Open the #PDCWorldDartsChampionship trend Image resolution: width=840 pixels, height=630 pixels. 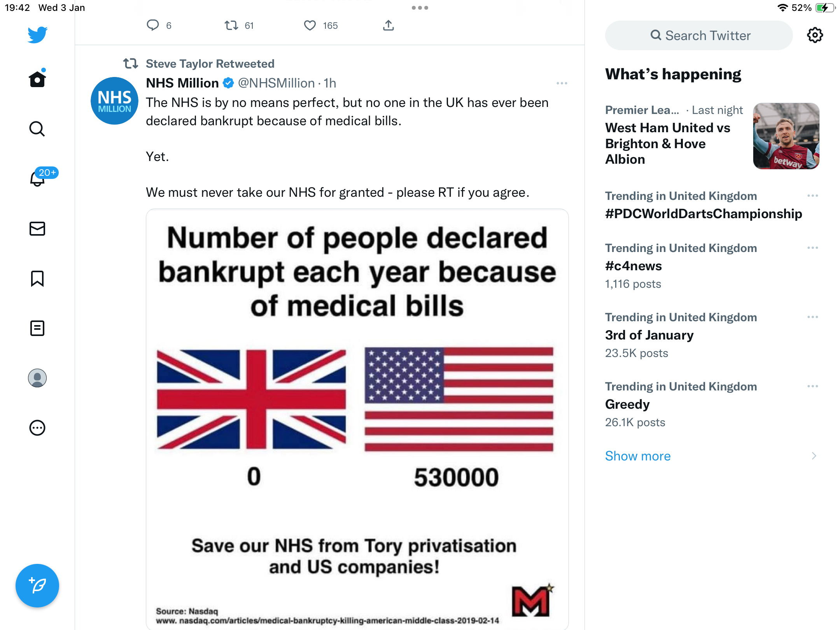click(703, 213)
